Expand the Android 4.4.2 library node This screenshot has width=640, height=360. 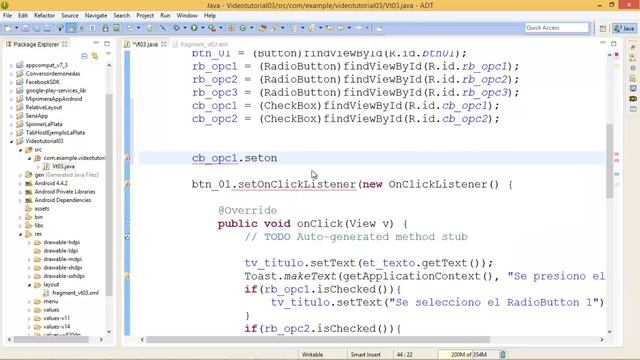[x=20, y=184]
